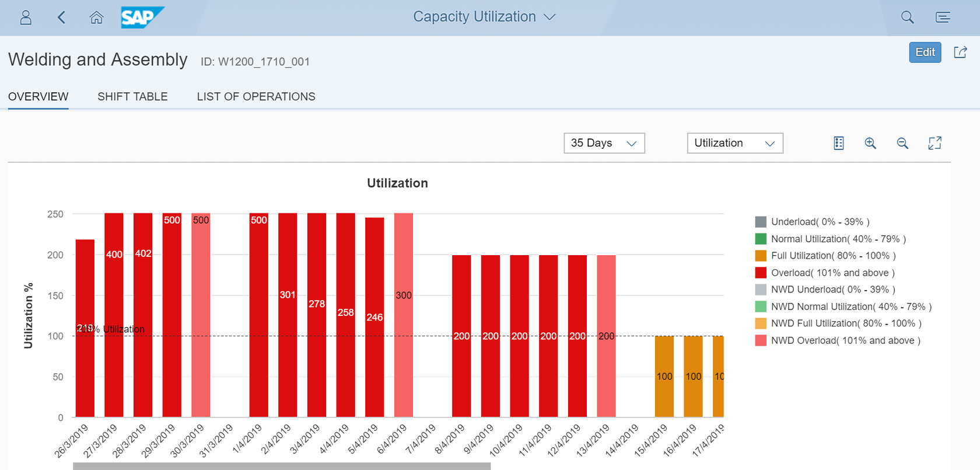Select the bar labeled 400
The width and height of the screenshot is (980, 470).
114,315
